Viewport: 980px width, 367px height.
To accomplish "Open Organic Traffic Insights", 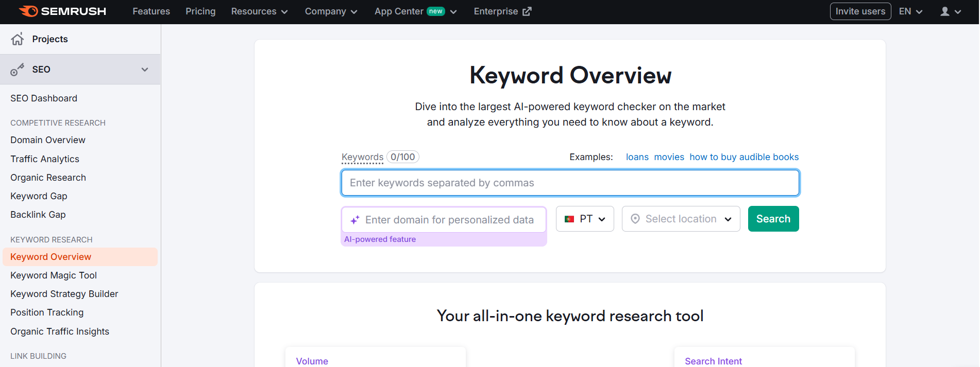I will tap(60, 331).
